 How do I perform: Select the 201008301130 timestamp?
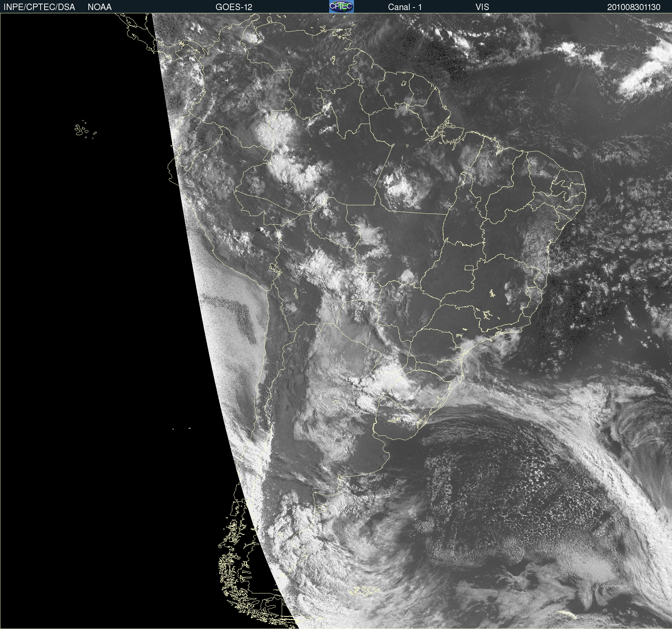click(634, 7)
